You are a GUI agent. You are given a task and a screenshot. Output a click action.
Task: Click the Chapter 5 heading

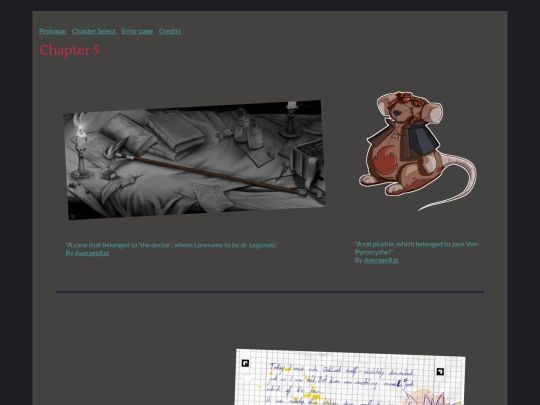click(69, 50)
